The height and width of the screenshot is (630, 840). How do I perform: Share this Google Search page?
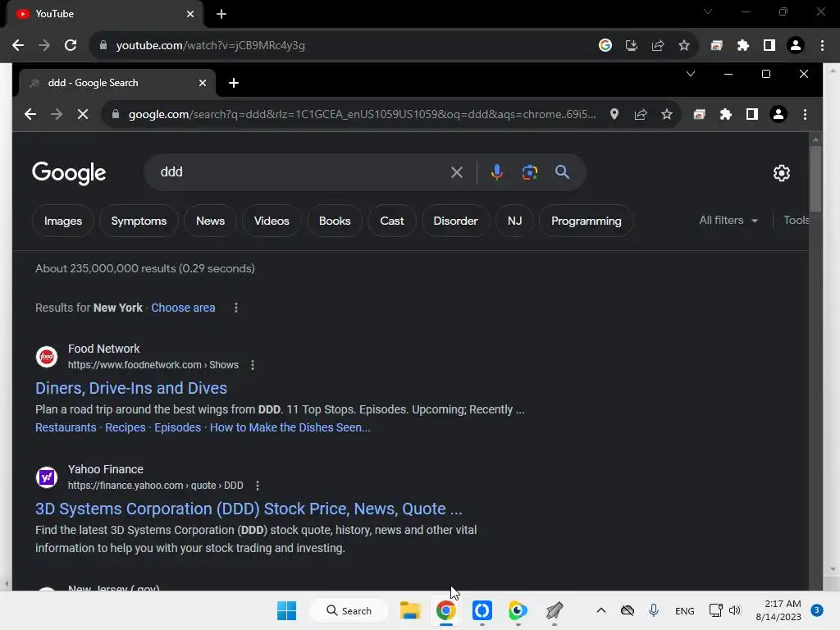tap(641, 114)
